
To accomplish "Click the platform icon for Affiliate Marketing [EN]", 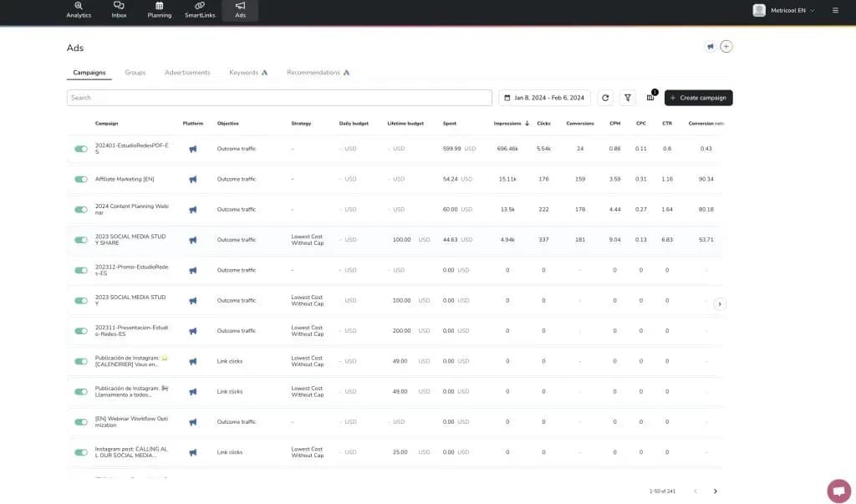I will (x=193, y=179).
